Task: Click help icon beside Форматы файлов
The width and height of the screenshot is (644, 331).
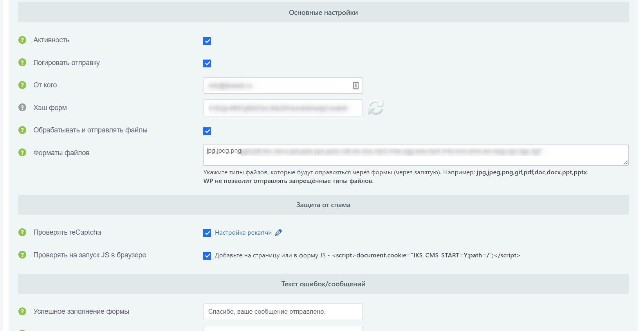Action: pyautogui.click(x=22, y=152)
